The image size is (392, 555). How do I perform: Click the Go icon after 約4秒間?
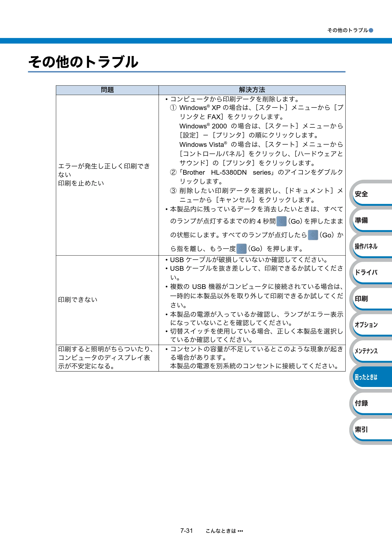click(x=281, y=221)
